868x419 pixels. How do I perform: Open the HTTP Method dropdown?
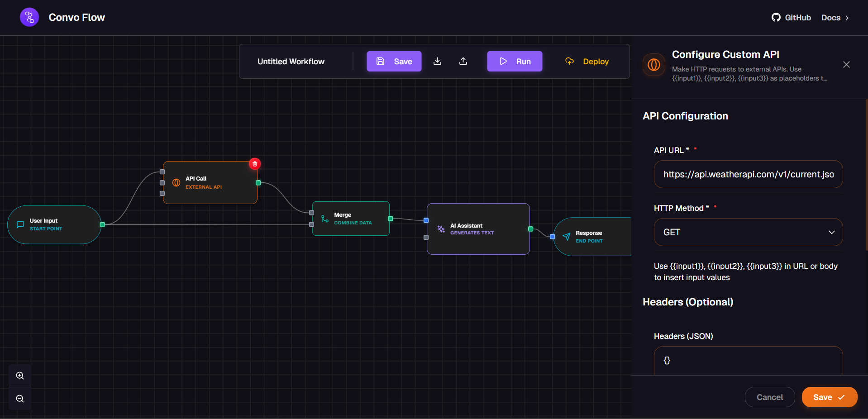pos(747,232)
